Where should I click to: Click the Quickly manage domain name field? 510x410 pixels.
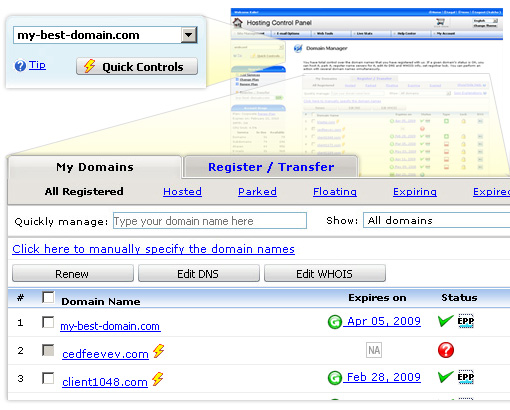(210, 221)
